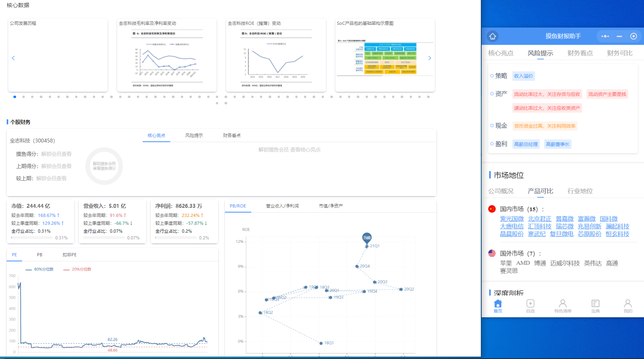Click the 收入溢价 tag
This screenshot has height=359, width=644.
(523, 76)
